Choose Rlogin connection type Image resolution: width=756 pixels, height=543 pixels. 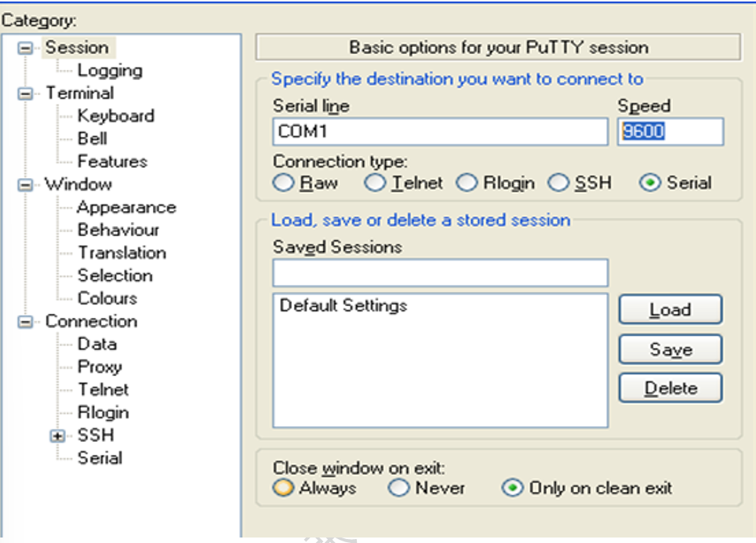click(467, 183)
